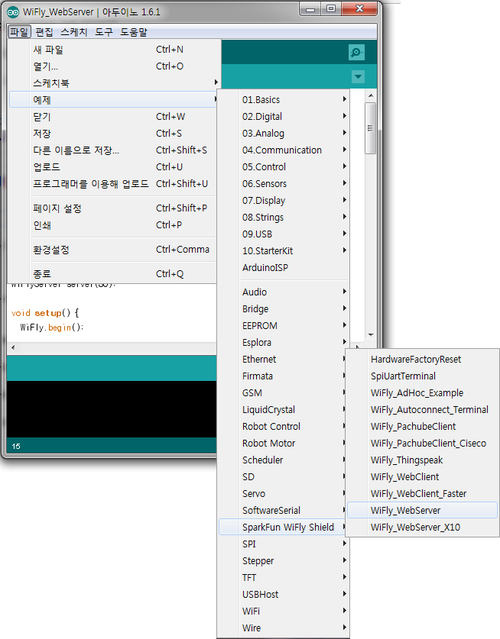Select 업로드 menu entry
Image resolution: width=500 pixels, height=639 pixels.
click(113, 167)
